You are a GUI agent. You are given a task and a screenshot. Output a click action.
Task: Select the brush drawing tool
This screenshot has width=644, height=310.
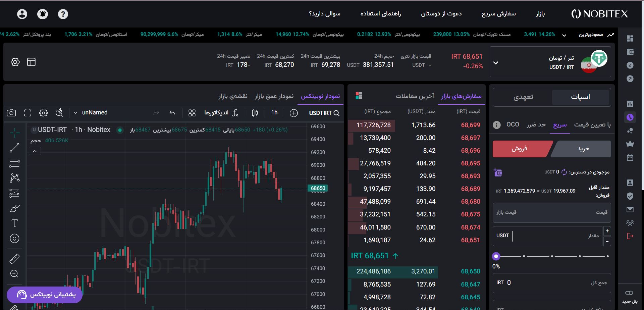click(x=14, y=208)
